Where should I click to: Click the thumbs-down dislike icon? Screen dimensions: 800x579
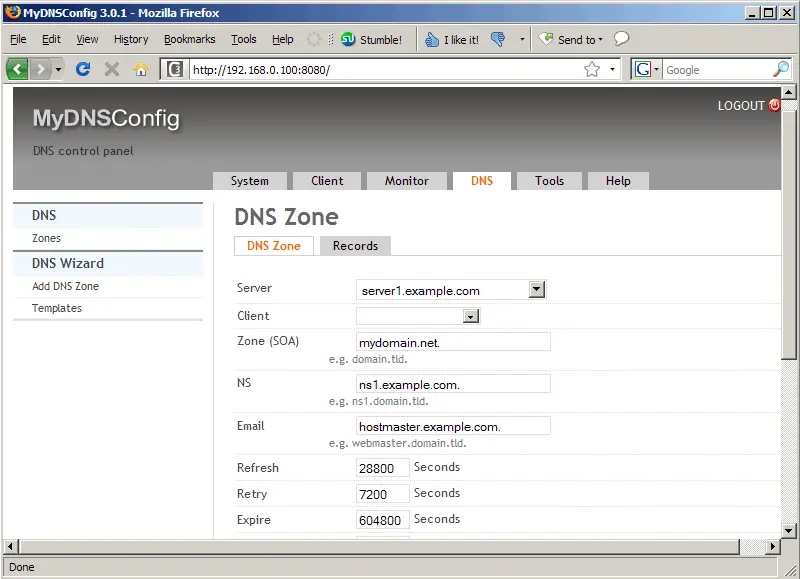coord(498,39)
